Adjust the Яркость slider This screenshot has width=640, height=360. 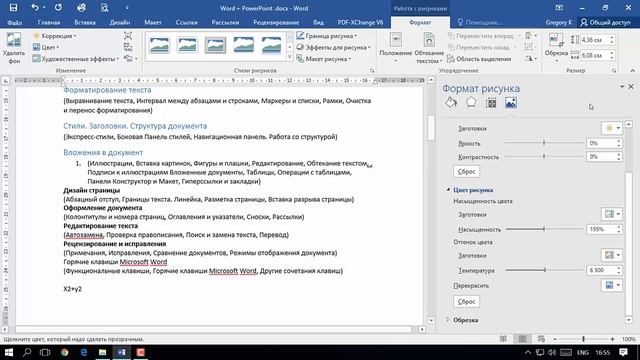(x=544, y=143)
